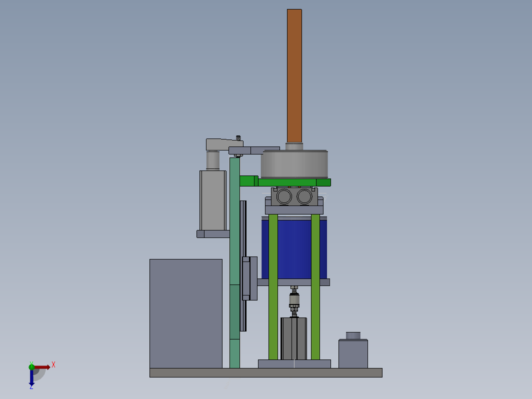Select the motor support shelf bracket
The image size is (532, 399).
tap(213, 234)
